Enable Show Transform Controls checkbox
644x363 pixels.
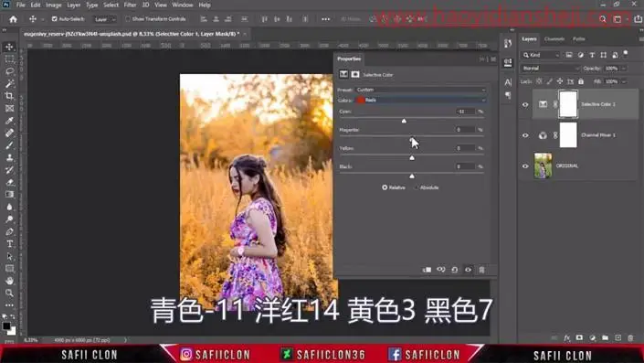pos(128,19)
